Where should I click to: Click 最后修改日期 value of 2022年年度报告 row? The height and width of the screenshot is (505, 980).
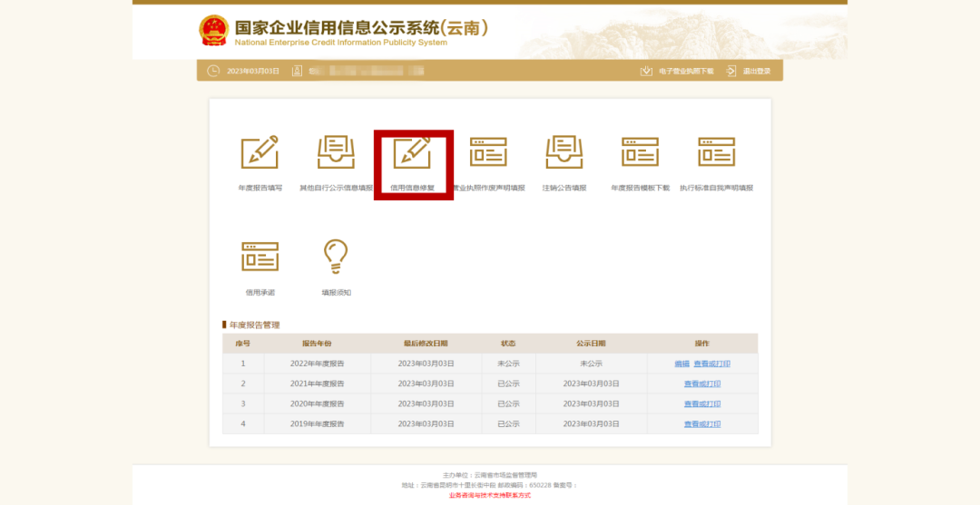[426, 364]
